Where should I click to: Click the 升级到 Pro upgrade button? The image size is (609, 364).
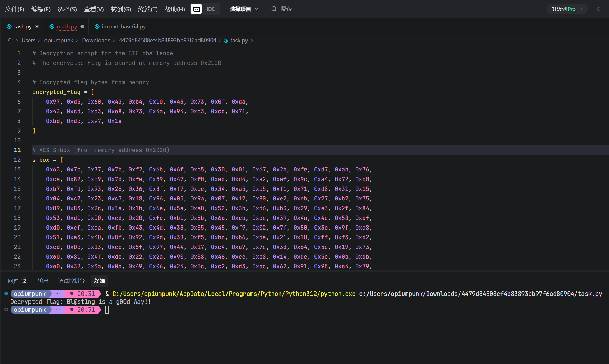tap(567, 9)
